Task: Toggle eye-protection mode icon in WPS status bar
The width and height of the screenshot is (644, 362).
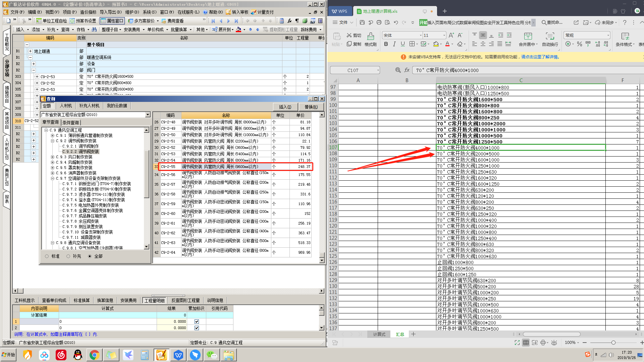Action: tap(554, 343)
